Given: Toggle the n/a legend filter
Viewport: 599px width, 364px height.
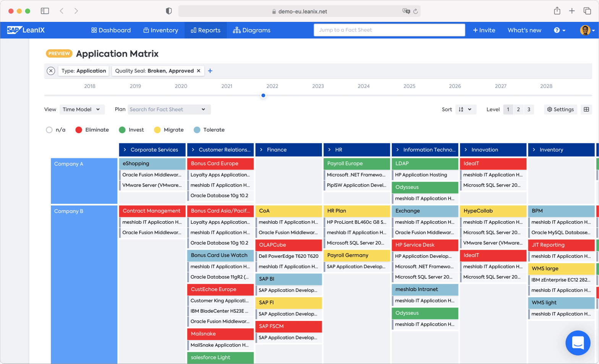Looking at the screenshot, I should [49, 130].
